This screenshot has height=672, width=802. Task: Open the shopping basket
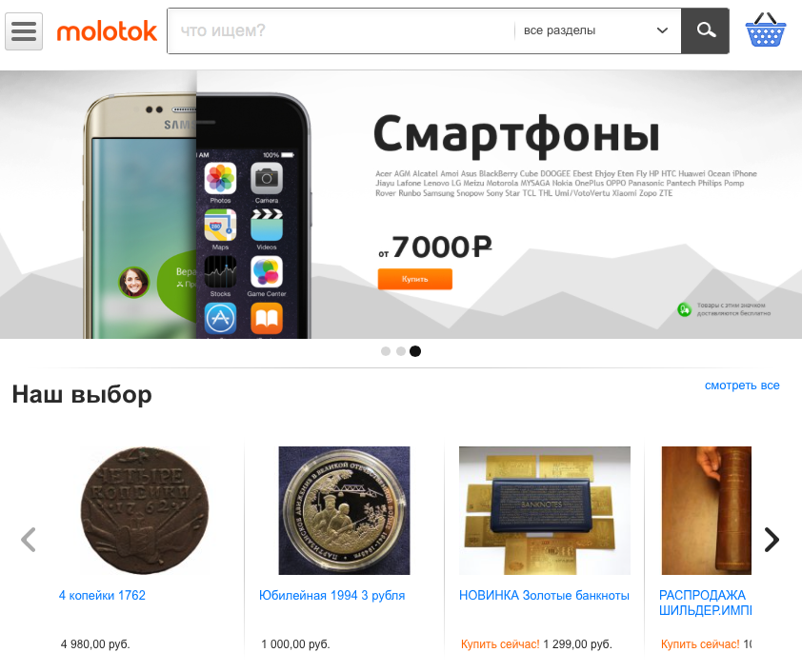[765, 30]
